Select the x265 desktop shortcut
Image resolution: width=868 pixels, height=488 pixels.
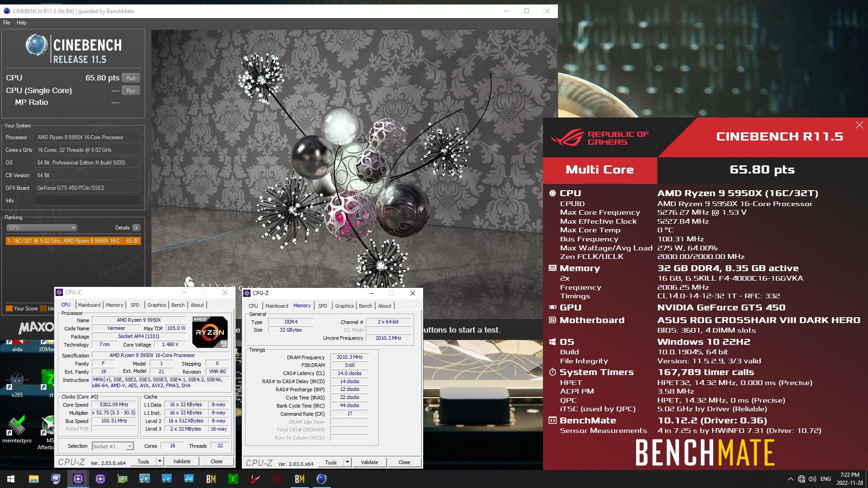point(17,384)
